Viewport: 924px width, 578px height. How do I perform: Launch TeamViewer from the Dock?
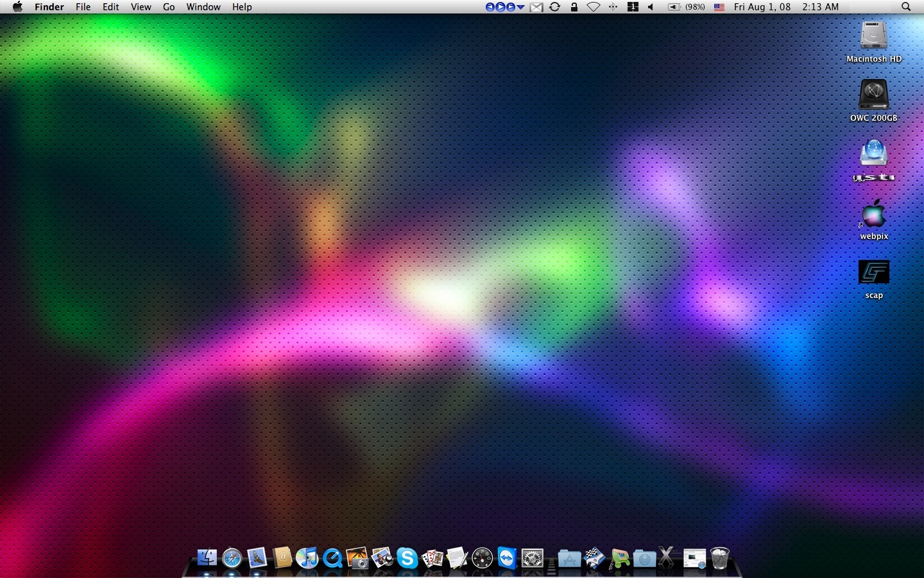click(x=508, y=558)
